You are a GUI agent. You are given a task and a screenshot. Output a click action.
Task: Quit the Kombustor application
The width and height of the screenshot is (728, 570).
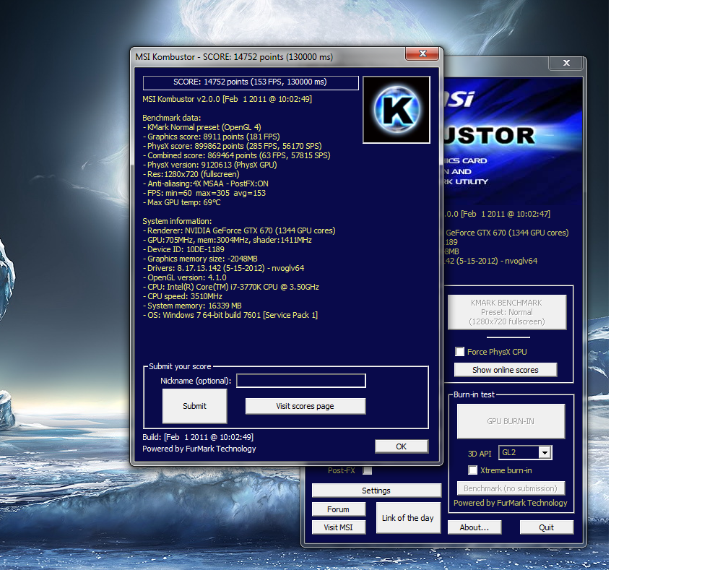(x=546, y=527)
